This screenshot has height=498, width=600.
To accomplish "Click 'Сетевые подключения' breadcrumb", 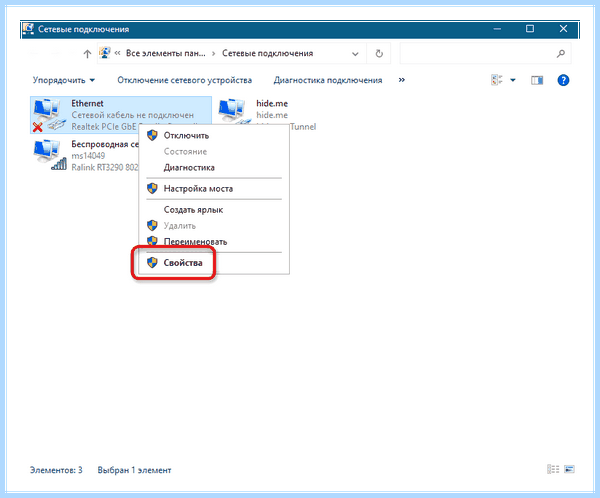I will coord(267,54).
